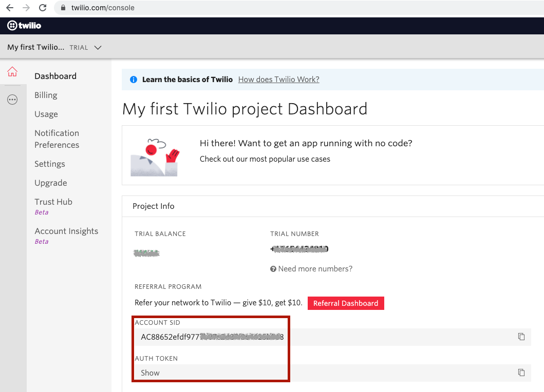This screenshot has width=544, height=392.
Task: Open the Referral Dashboard button
Action: click(346, 303)
